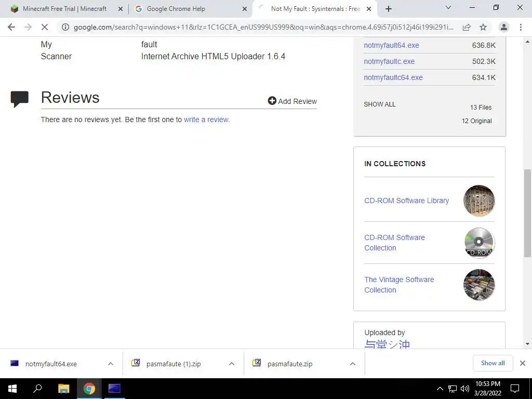
Task: Open the Chrome profile avatar icon
Action: (x=504, y=27)
